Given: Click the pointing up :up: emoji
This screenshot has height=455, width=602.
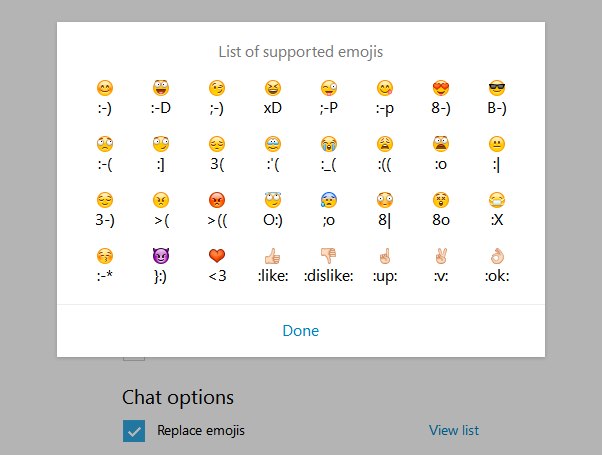Looking at the screenshot, I should tap(385, 256).
